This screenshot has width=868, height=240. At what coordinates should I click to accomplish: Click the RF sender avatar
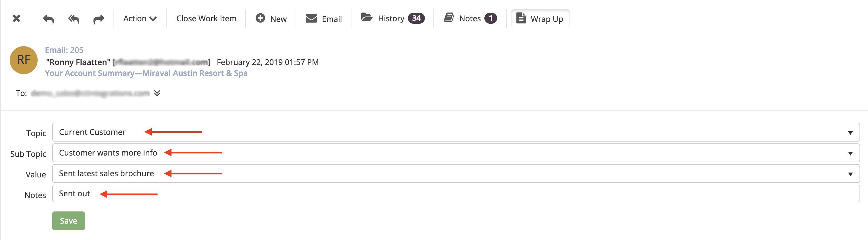pyautogui.click(x=24, y=60)
